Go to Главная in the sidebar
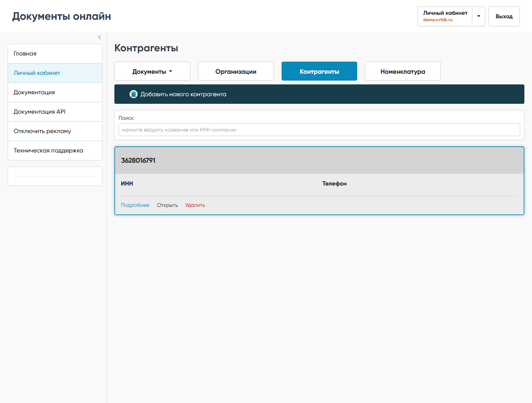Viewport: 532px width, 403px height. point(55,54)
